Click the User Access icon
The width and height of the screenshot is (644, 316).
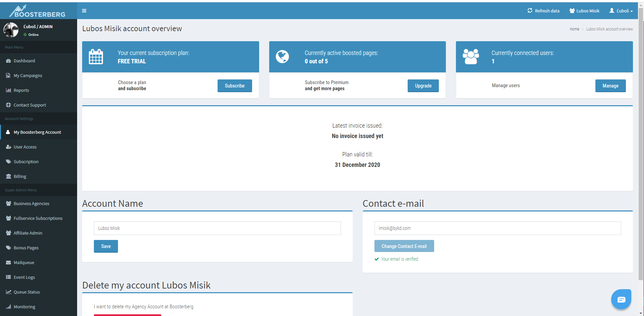click(x=8, y=147)
